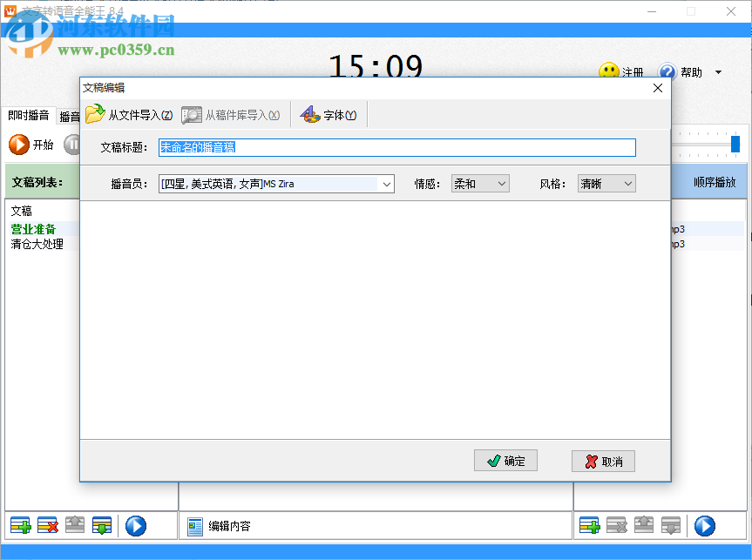The height and width of the screenshot is (560, 752).
Task: Confirm the dialog with 确定
Action: coord(505,461)
